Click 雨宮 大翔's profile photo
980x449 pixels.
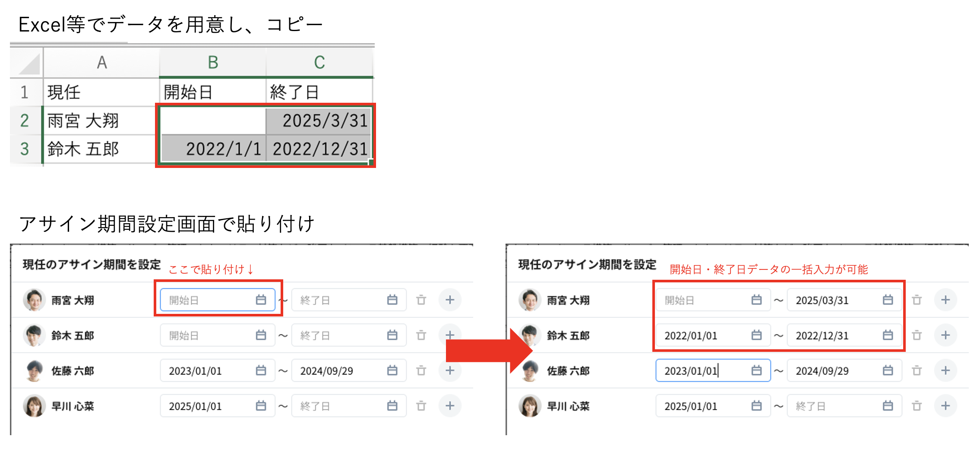coord(35,300)
